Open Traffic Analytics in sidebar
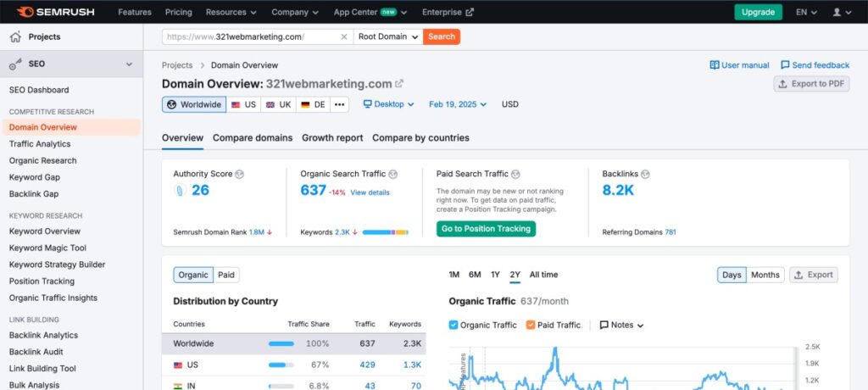 pos(40,144)
